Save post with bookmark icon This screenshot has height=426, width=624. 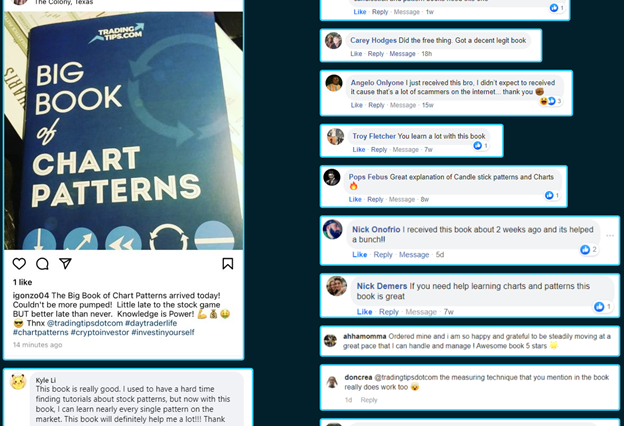click(228, 264)
